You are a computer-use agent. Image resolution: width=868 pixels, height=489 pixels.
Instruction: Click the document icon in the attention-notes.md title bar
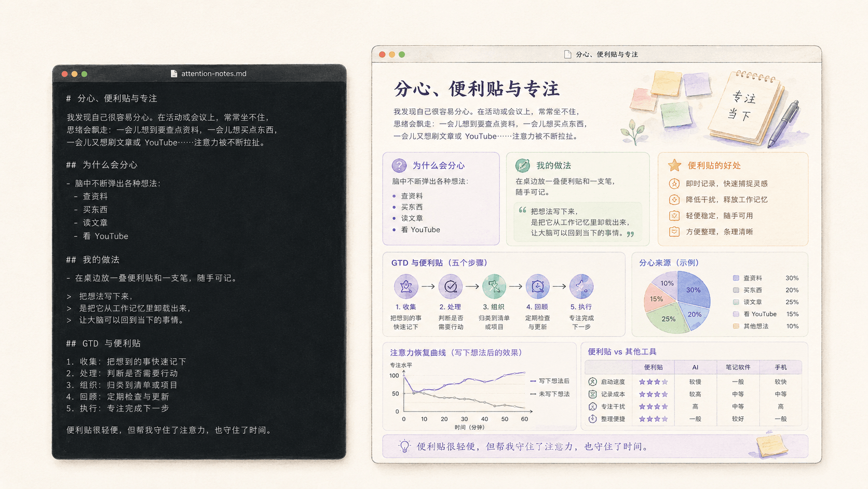coord(174,74)
